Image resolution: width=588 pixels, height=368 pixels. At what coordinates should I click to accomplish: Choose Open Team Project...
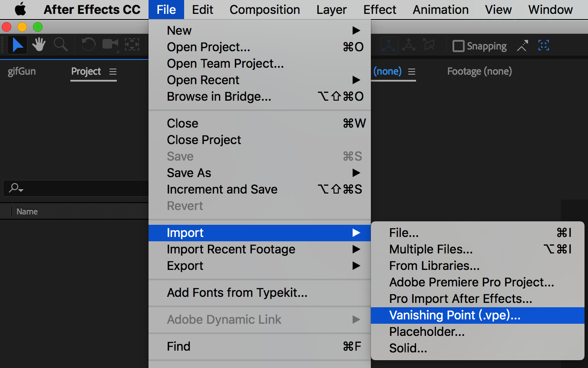[x=260, y=63]
